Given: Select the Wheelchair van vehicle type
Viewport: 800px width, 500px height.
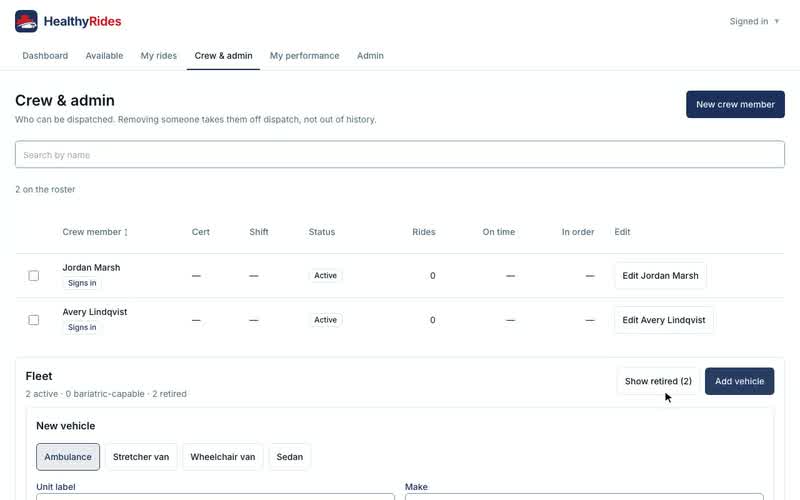Looking at the screenshot, I should 223,457.
